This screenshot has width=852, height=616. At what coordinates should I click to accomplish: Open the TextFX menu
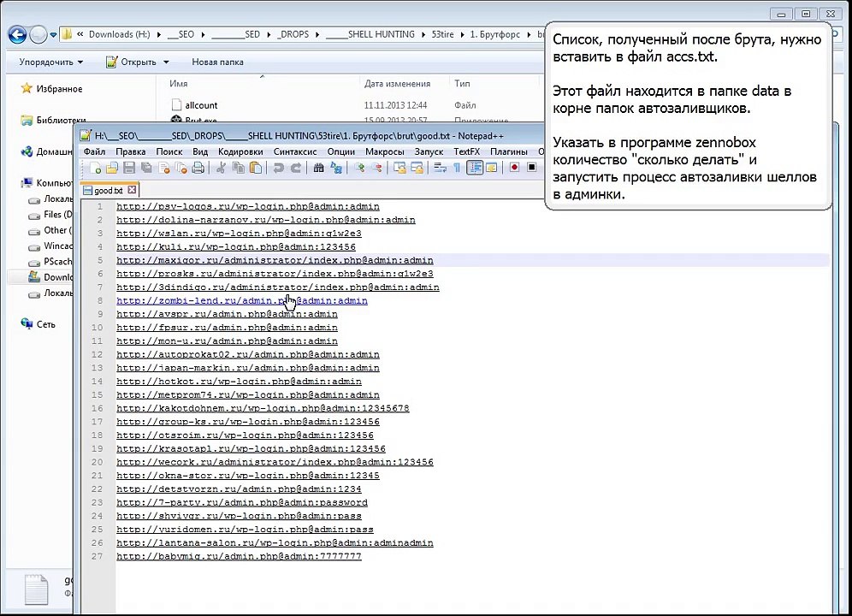pyautogui.click(x=467, y=151)
